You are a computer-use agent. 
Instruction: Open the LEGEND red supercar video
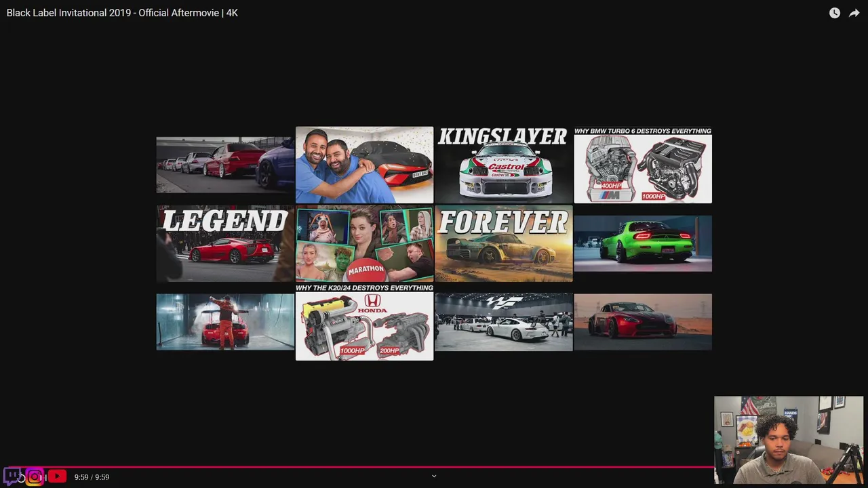click(225, 243)
